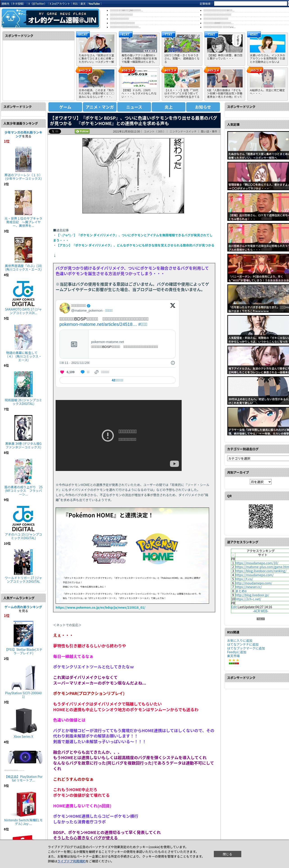Open https://moudamepo.com/10/ ranking link
The width and height of the screenshot is (289, 868).
click(x=257, y=563)
